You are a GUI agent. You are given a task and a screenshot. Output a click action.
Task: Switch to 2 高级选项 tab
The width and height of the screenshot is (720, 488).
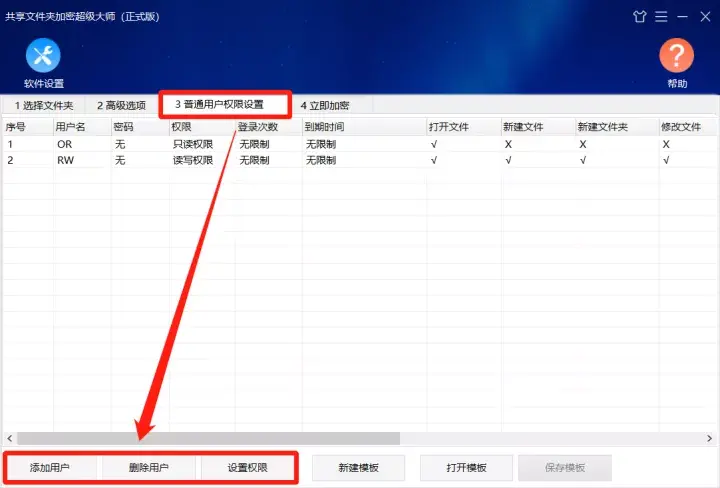[122, 106]
